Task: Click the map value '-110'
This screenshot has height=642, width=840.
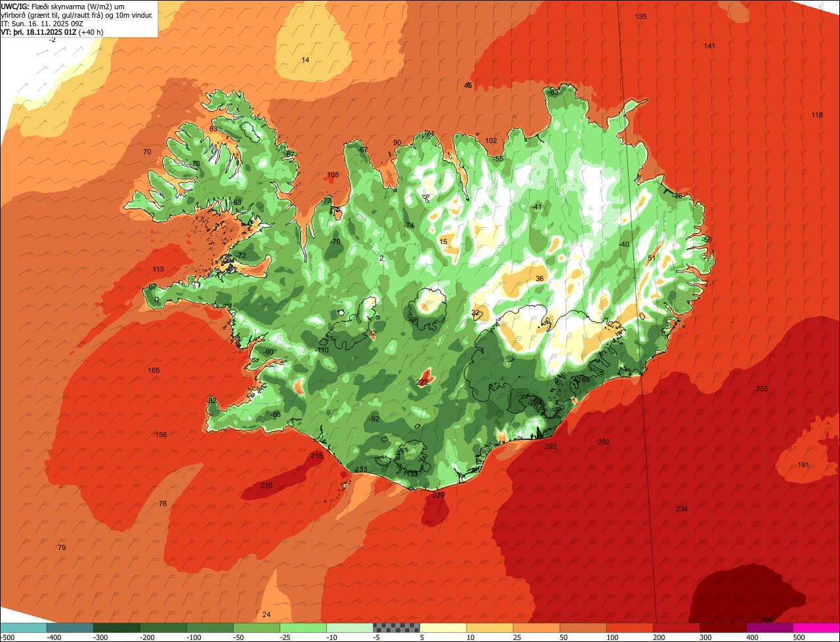Action: 322,351
